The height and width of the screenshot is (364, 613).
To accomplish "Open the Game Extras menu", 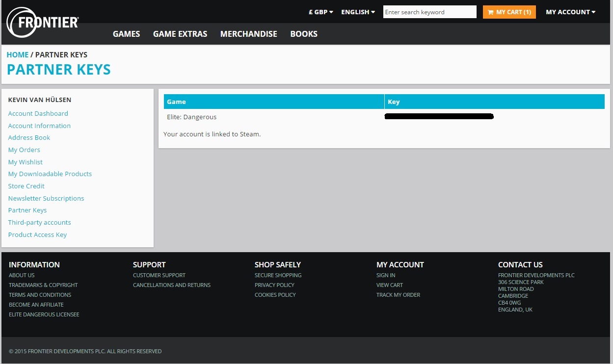I will pos(180,34).
